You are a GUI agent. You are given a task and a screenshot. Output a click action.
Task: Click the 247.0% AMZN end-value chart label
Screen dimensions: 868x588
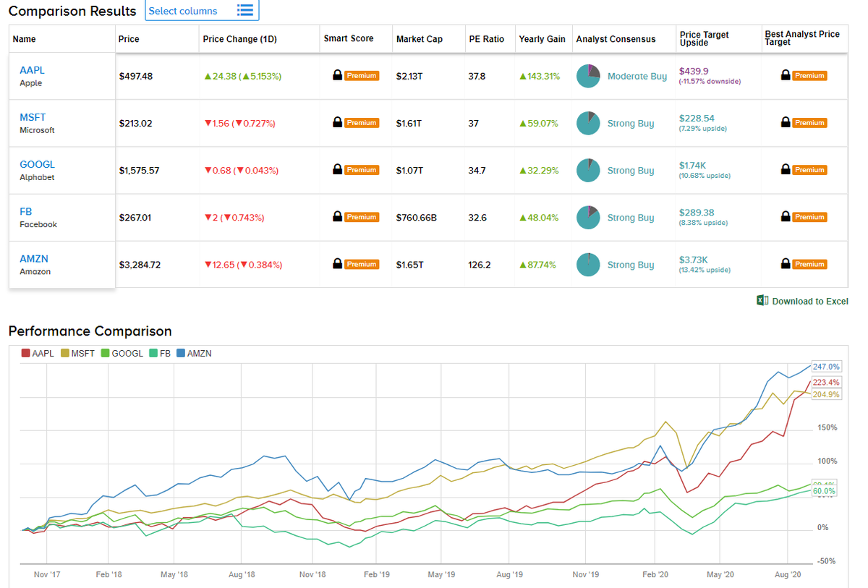(x=826, y=367)
